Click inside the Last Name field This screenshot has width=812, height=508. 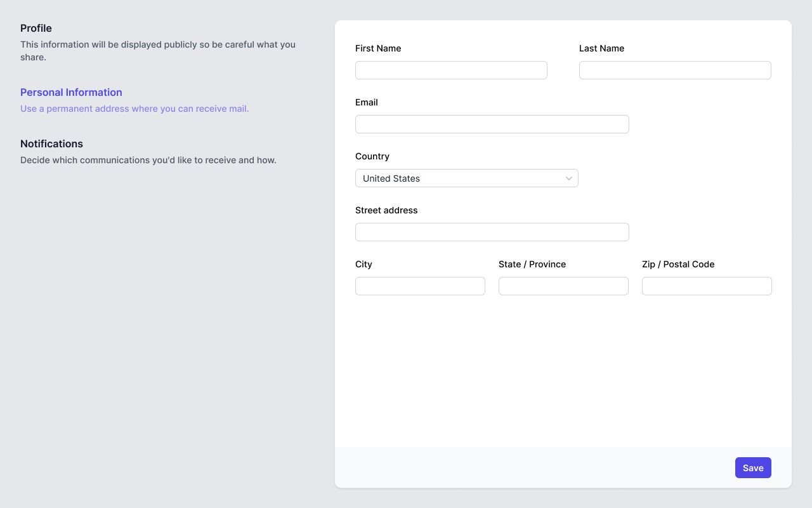coord(675,70)
